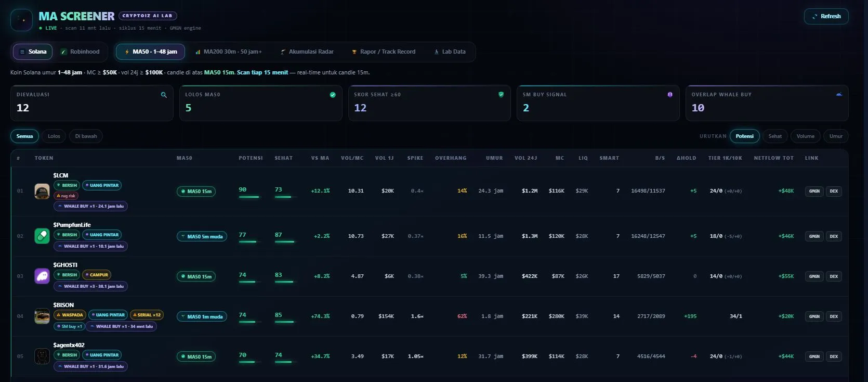Click shield icon in Skor Sehat card
The height and width of the screenshot is (382, 868).
[501, 95]
